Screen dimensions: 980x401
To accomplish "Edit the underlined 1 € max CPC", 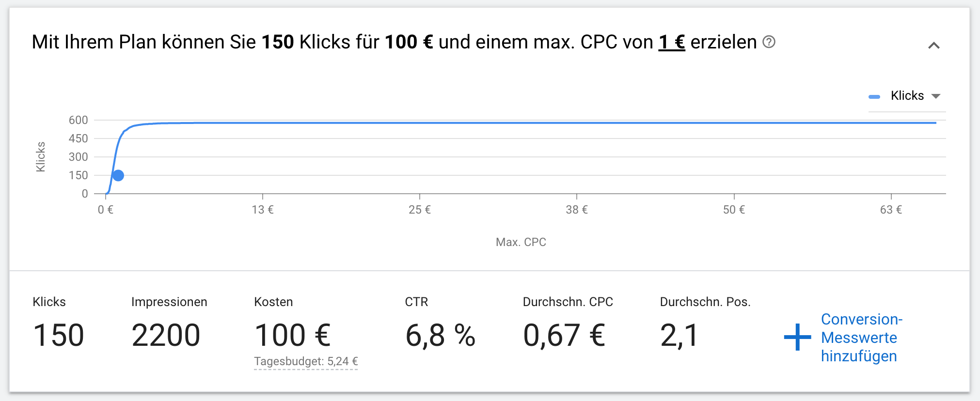I will point(671,42).
